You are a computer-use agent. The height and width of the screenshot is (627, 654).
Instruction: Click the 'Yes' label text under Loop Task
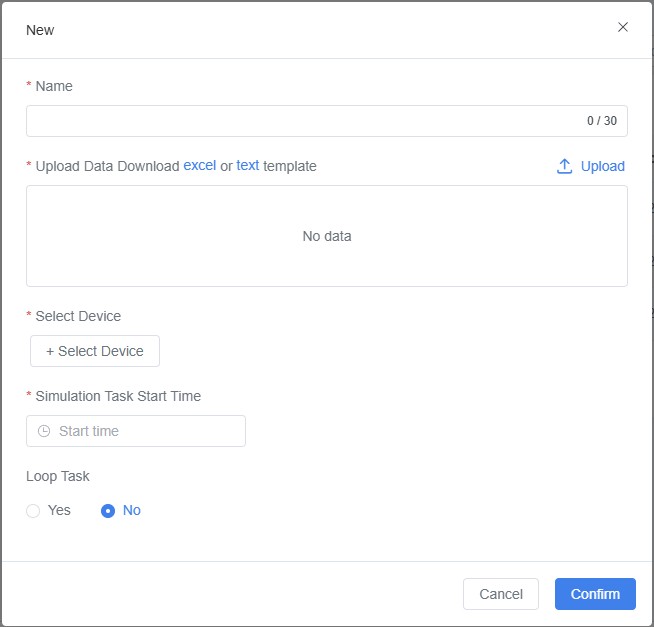coord(59,510)
